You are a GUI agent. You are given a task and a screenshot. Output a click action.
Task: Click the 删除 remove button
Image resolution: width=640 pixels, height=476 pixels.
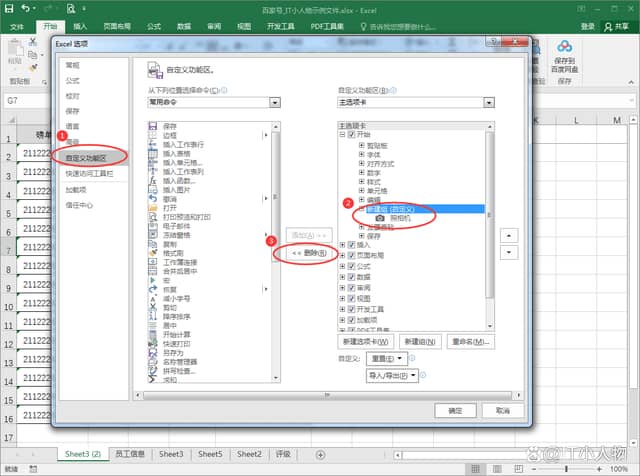click(307, 253)
